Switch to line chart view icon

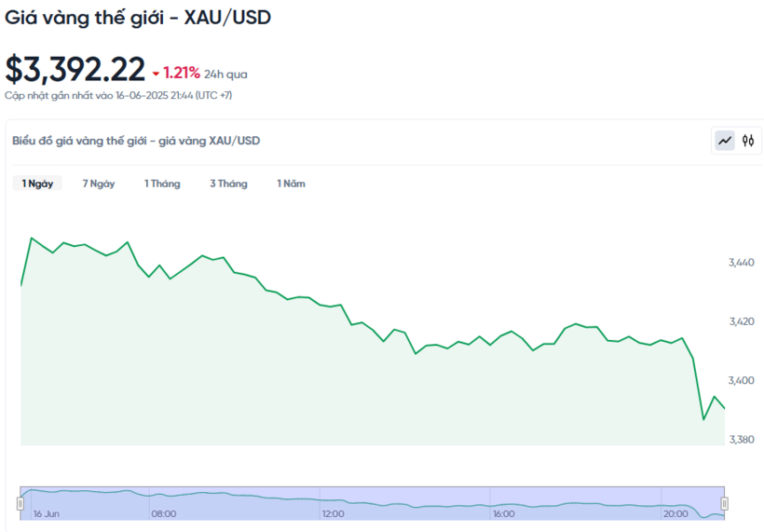coord(725,141)
